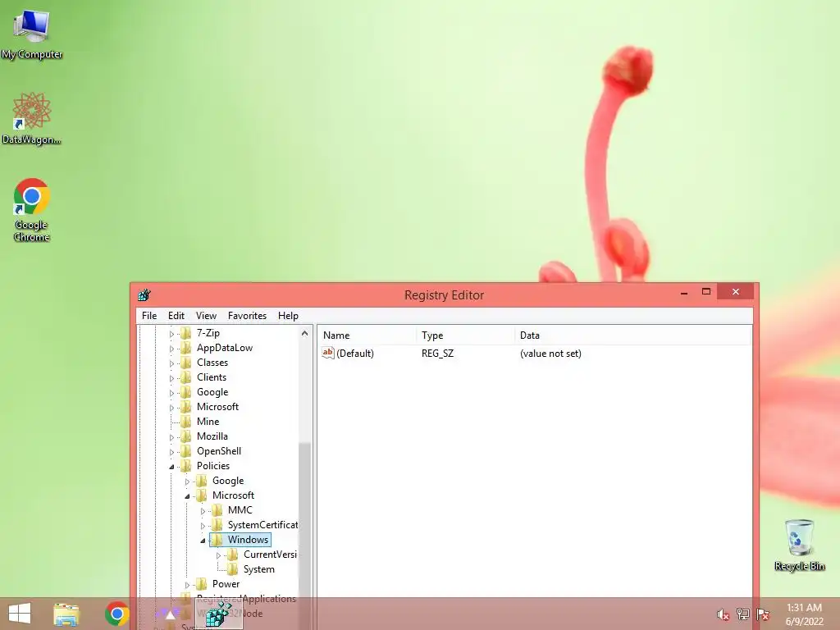Click the OpenShell folder icon
Image resolution: width=840 pixels, height=630 pixels.
tap(186, 451)
